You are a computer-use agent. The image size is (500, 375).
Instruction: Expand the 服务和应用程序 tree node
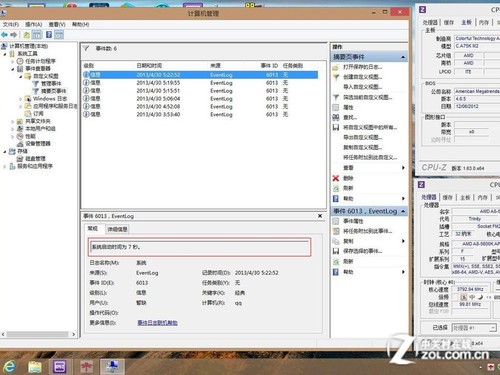(5, 166)
